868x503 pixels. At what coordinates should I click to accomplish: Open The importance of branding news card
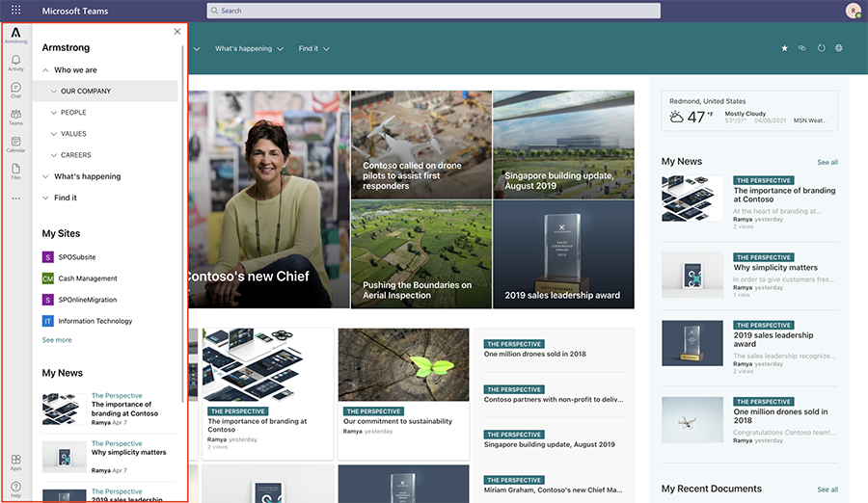click(x=268, y=394)
